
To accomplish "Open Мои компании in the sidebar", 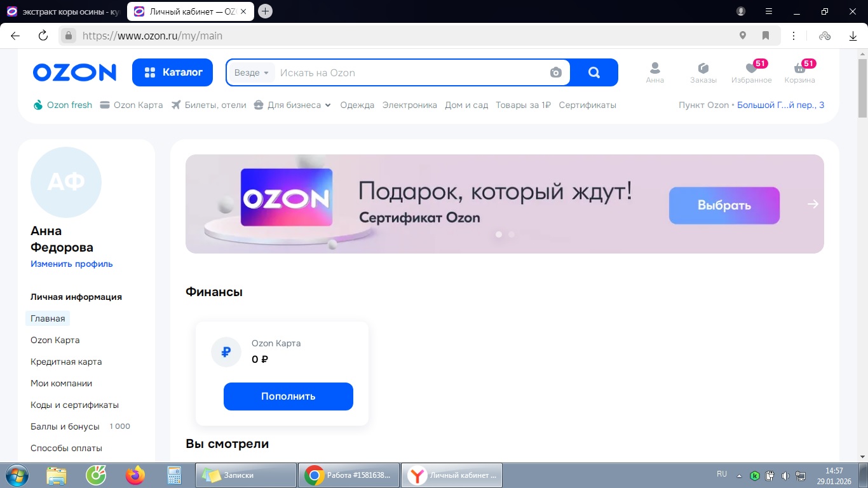I will point(62,383).
